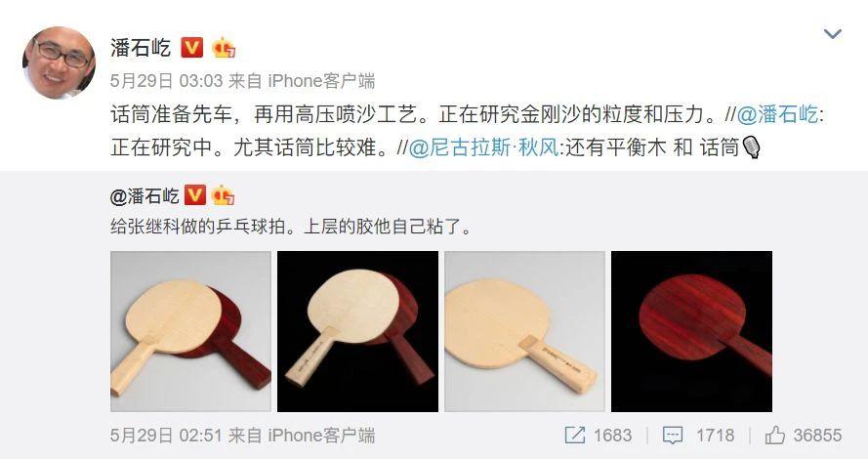Click the orange V verified badge beside the top username
This screenshot has height=459, width=868.
(x=192, y=48)
